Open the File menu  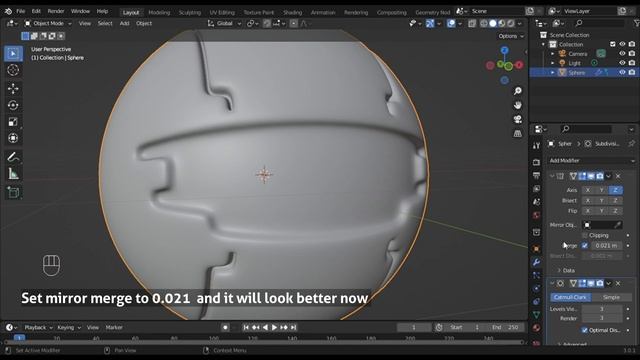[20, 11]
